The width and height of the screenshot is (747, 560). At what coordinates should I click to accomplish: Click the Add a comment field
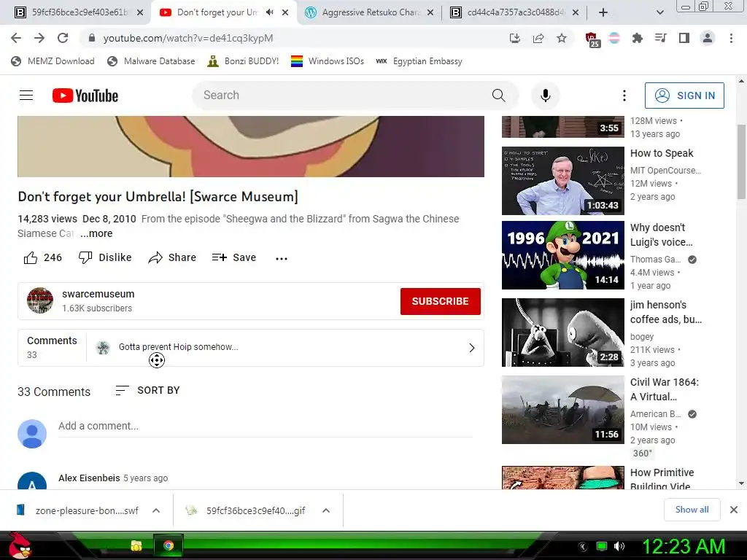(266, 426)
